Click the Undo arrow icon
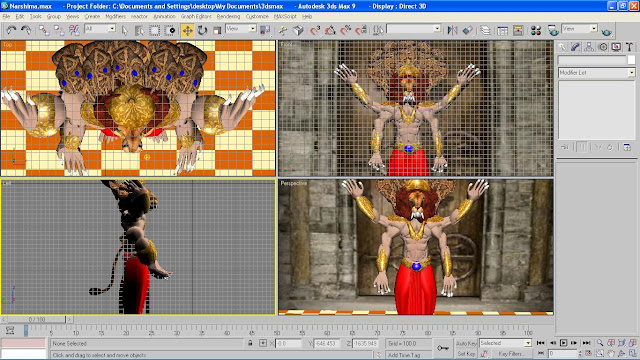Viewport: 640px width, 360px height. point(11,30)
